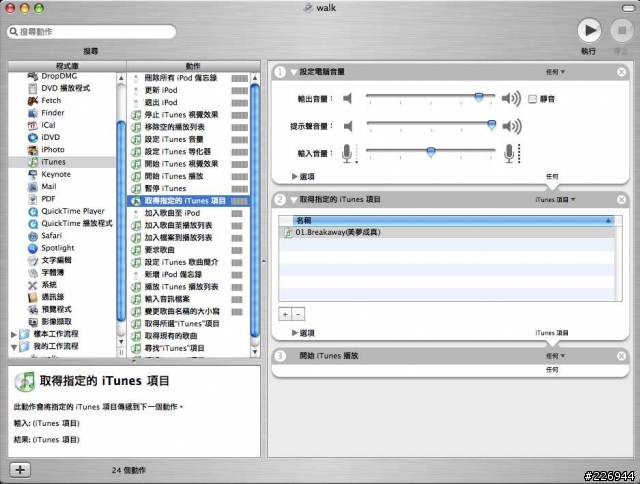Click the add button at the bottom left
640x484 pixels.
coord(20,470)
